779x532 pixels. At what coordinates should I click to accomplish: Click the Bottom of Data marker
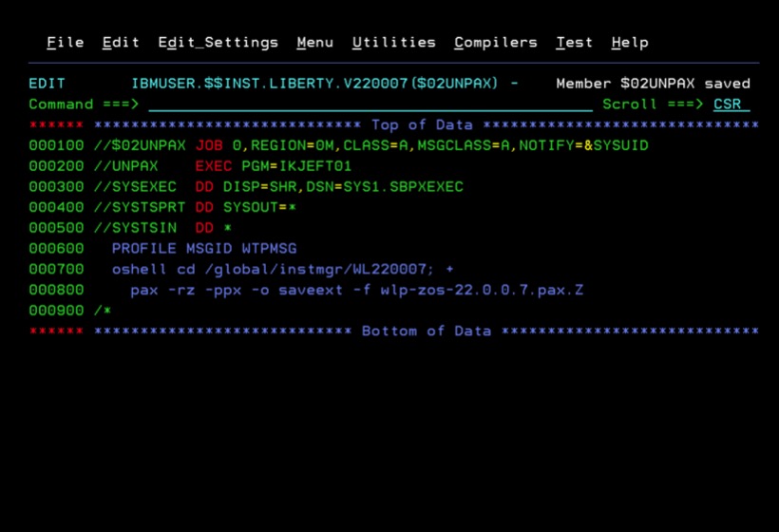pos(427,331)
